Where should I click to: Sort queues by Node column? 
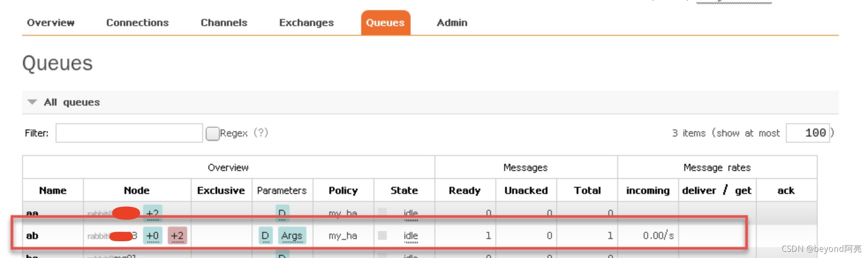coord(137,190)
